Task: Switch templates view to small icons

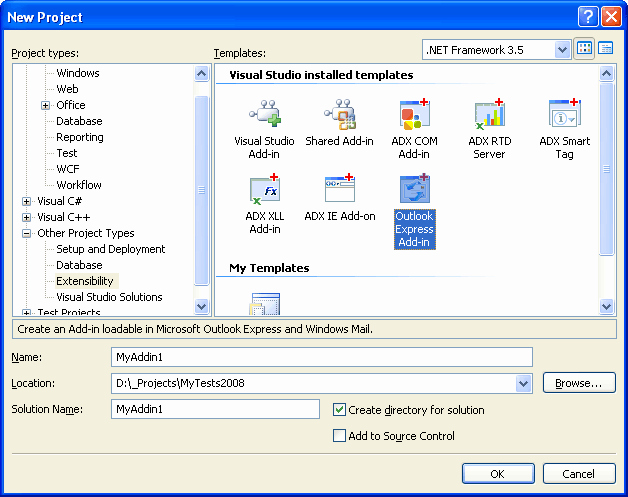Action: [x=605, y=49]
